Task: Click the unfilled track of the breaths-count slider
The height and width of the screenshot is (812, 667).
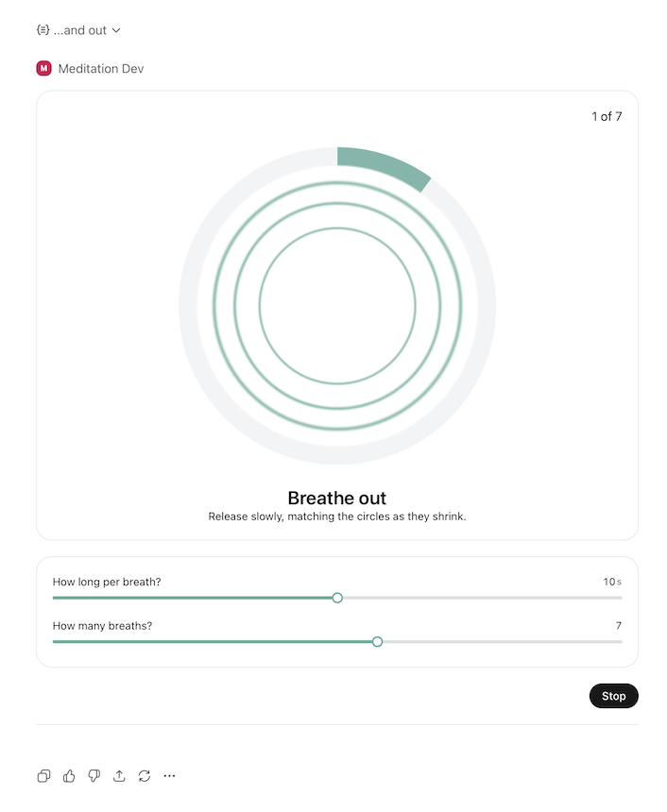Action: click(501, 642)
